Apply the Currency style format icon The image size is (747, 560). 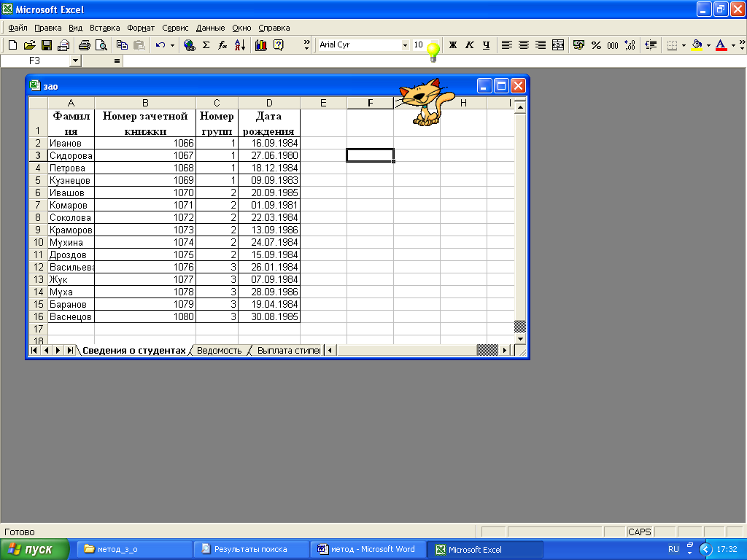coord(578,44)
